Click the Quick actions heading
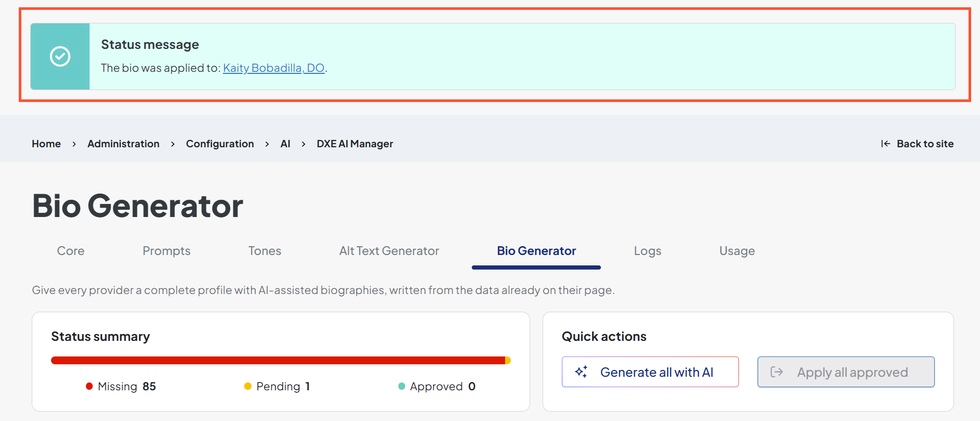 point(604,337)
